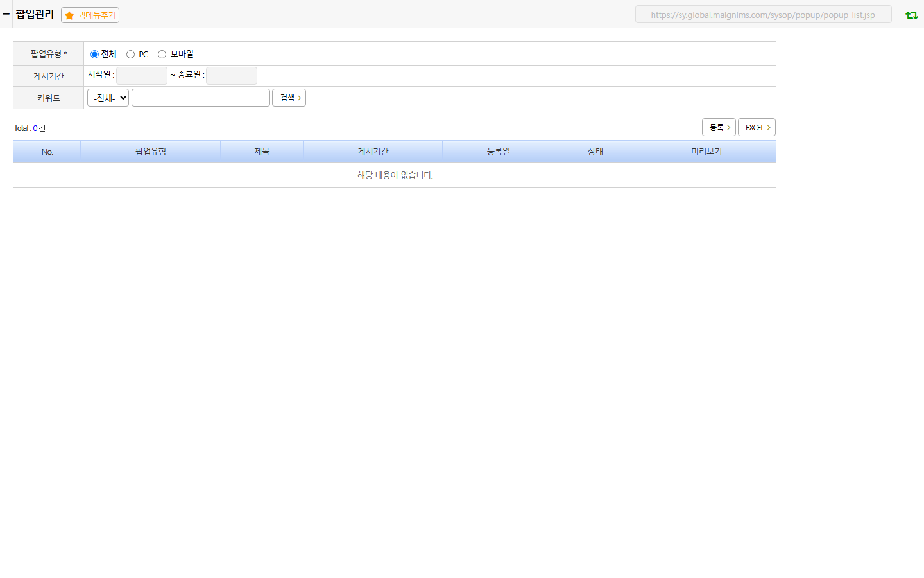
Task: Select the 전체 popup type radio
Action: [x=94, y=55]
